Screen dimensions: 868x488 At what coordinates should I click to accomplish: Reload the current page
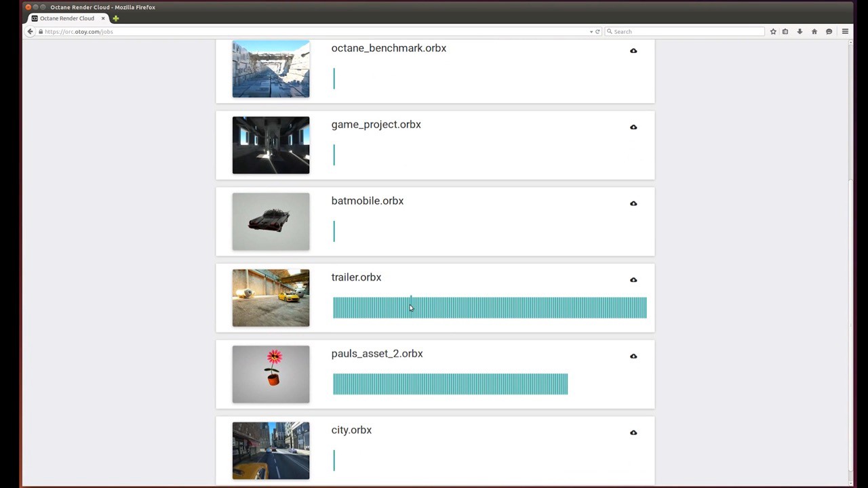[597, 31]
